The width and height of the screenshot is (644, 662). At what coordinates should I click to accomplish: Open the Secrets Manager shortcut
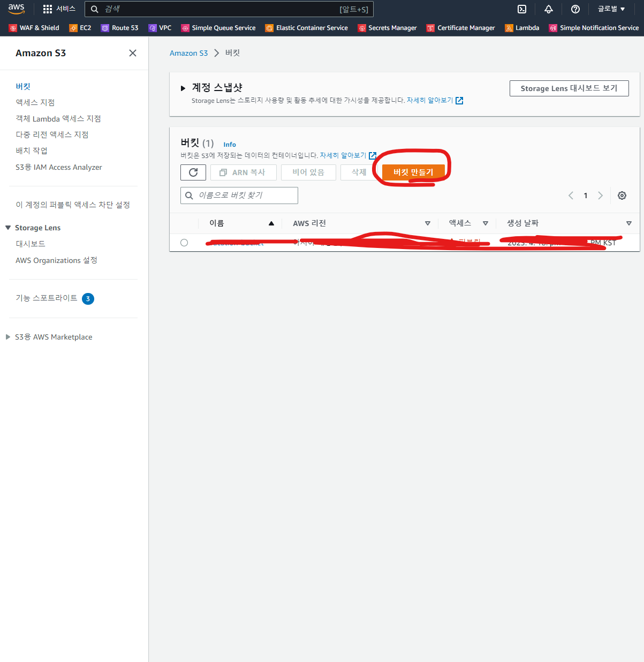388,28
